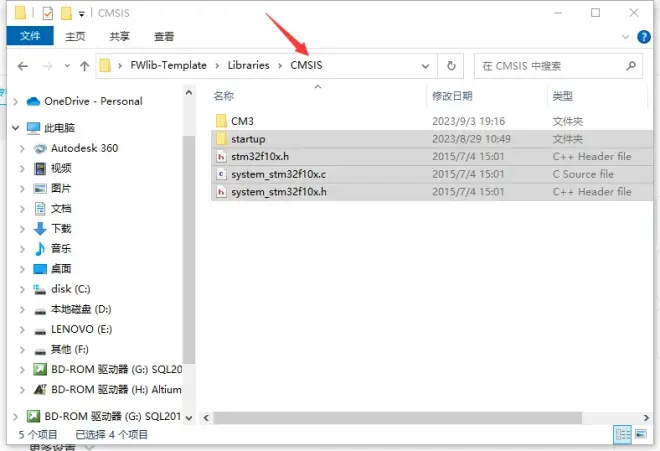The image size is (660, 451).
Task: Click the navigation pane scroll down arrow
Action: pyautogui.click(x=189, y=418)
